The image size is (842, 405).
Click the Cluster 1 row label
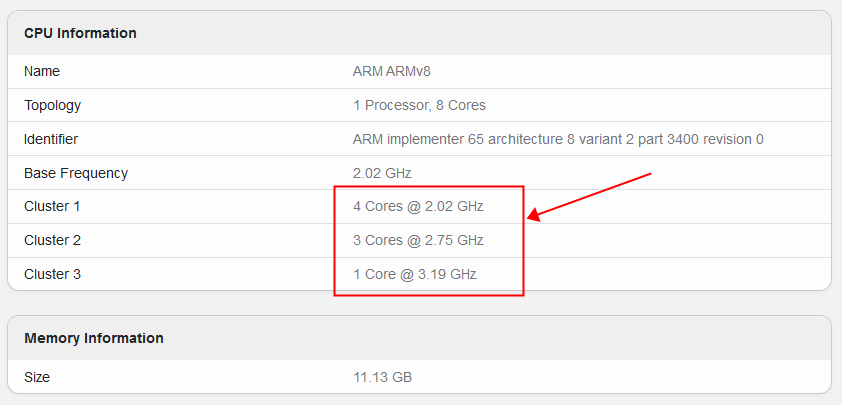pos(52,206)
